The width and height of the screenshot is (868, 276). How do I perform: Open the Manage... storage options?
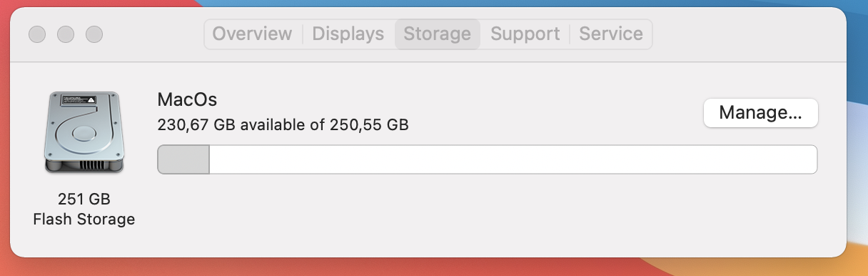(x=760, y=113)
